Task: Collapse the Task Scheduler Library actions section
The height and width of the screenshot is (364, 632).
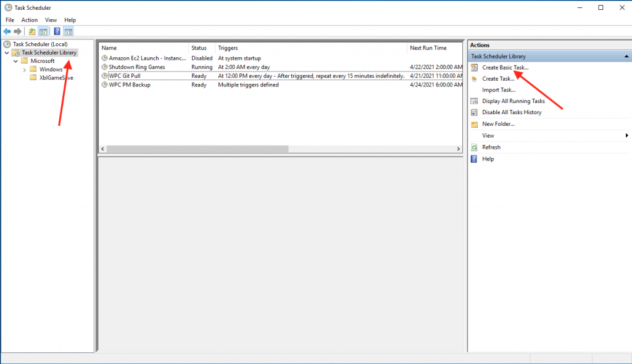Action: click(626, 56)
